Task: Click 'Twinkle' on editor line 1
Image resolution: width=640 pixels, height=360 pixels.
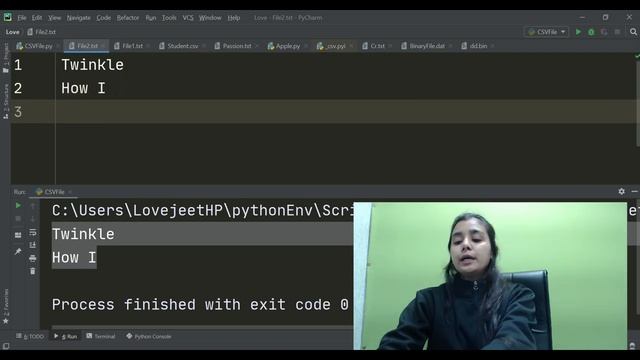Action: pos(92,65)
